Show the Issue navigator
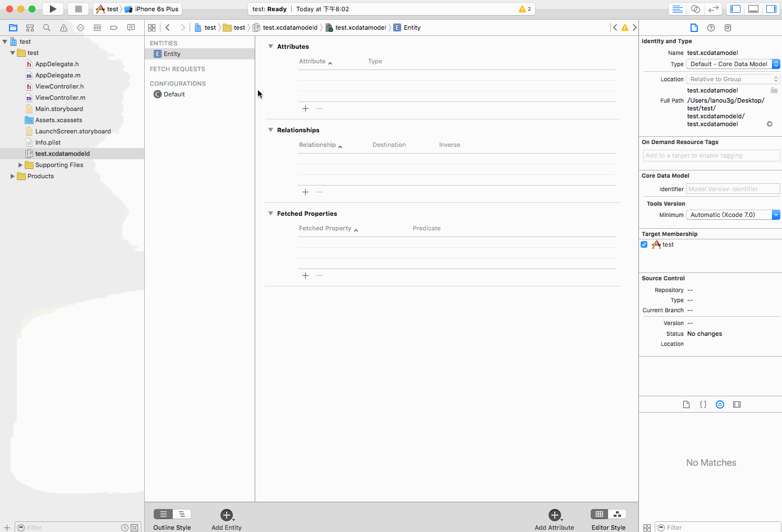The image size is (782, 532). pos(63,27)
